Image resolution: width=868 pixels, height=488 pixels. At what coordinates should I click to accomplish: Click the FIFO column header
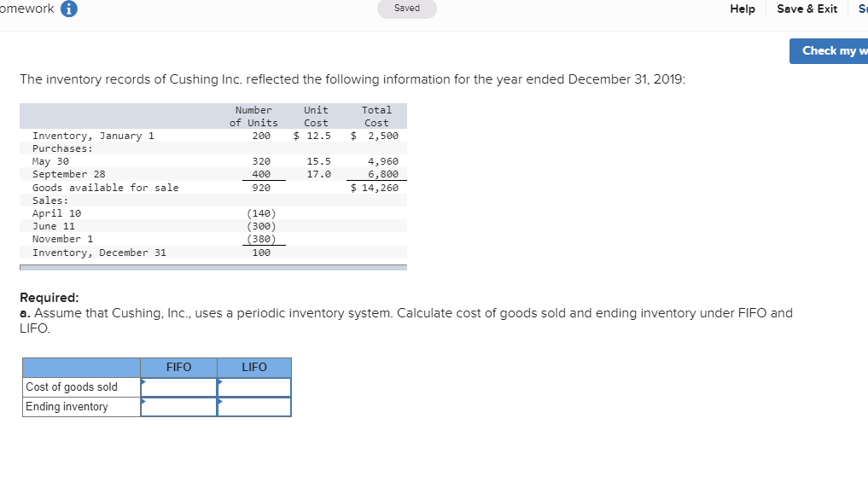[178, 368]
